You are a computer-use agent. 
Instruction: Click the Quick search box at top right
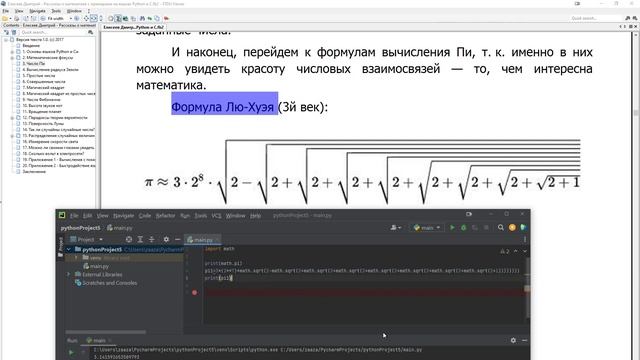[x=596, y=18]
